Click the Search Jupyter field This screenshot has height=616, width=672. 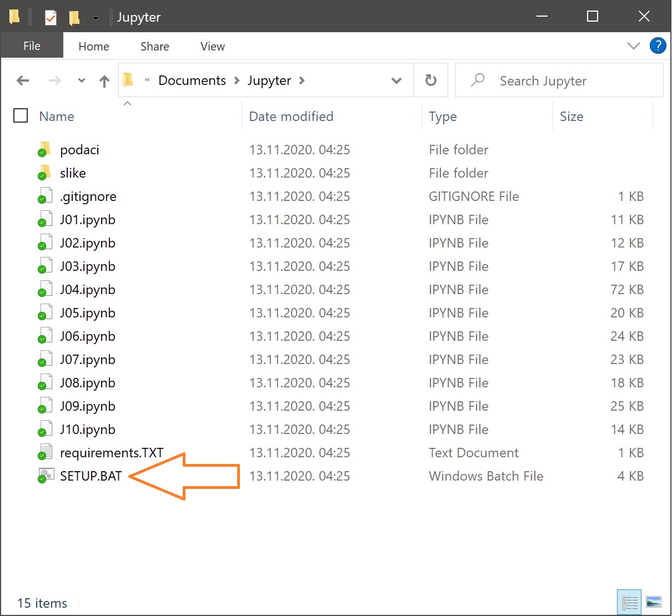pyautogui.click(x=559, y=80)
